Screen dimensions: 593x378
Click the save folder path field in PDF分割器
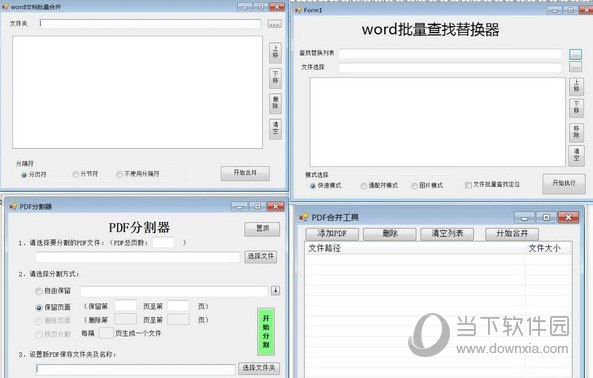tap(136, 369)
